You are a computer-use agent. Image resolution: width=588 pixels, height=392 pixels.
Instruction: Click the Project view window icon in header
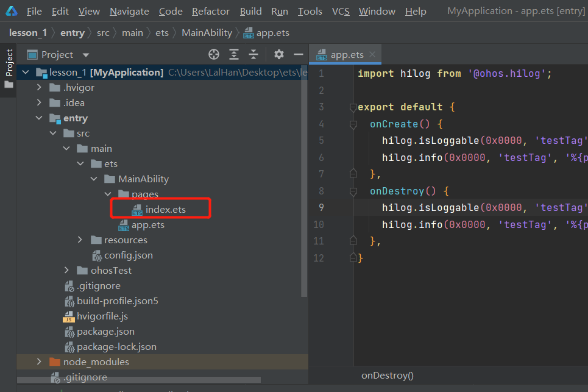tap(32, 55)
